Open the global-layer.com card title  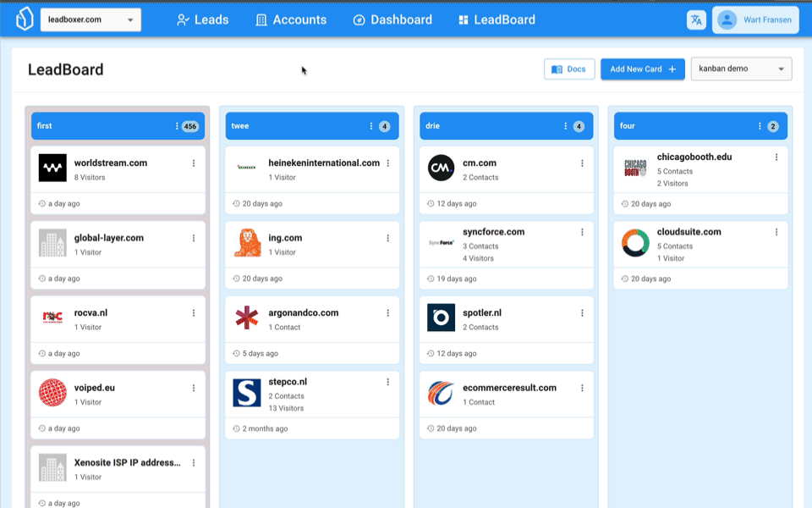click(x=109, y=238)
